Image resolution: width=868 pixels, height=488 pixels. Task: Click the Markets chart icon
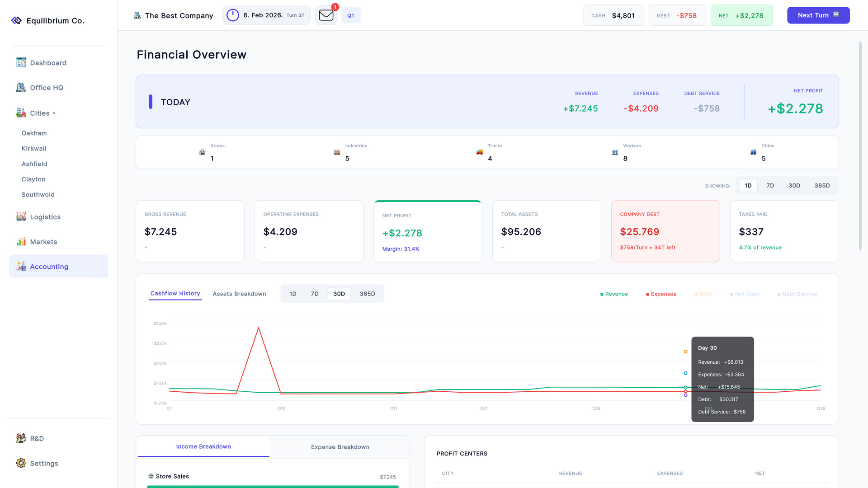tap(21, 241)
